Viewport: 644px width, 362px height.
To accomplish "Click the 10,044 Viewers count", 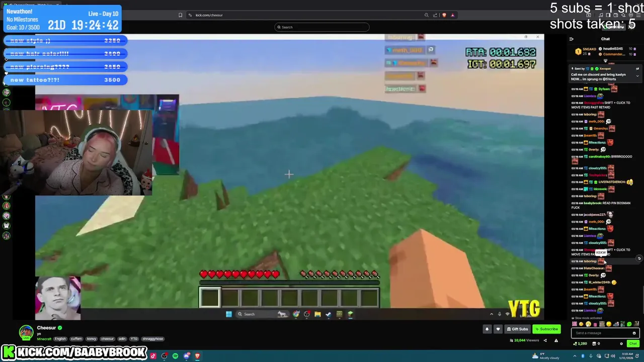I will pyautogui.click(x=525, y=340).
